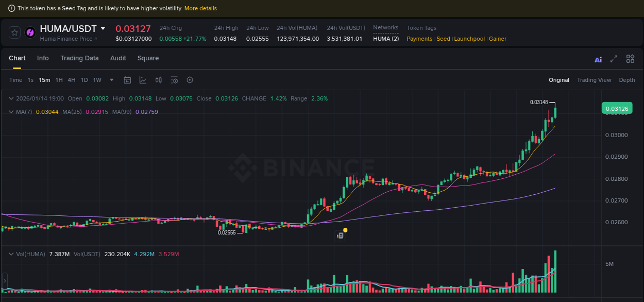Open more timeframe options arrow
Viewport: 644px width, 302px height.
click(x=111, y=80)
